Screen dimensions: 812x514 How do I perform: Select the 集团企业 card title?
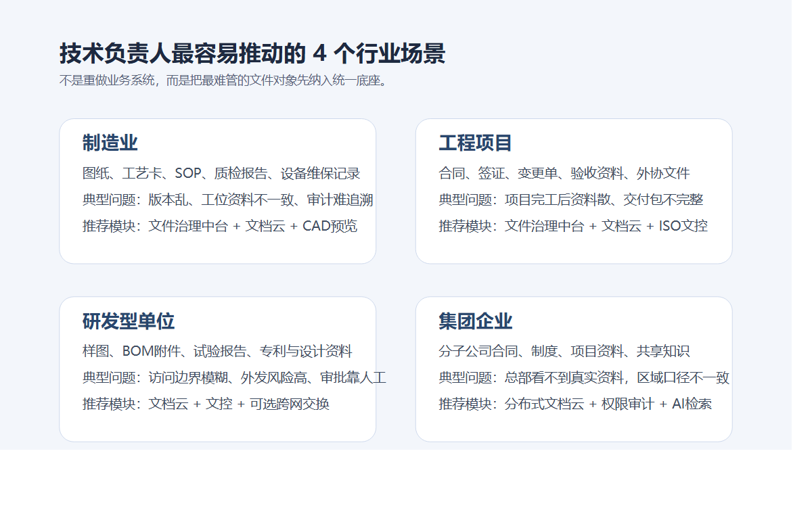pyautogui.click(x=476, y=321)
